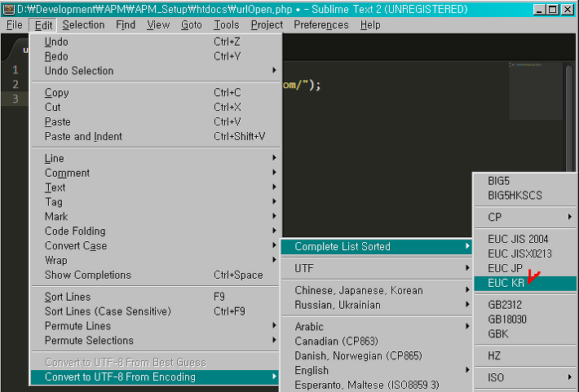Expand the Line submenu
579x392 pixels.
tap(155, 158)
